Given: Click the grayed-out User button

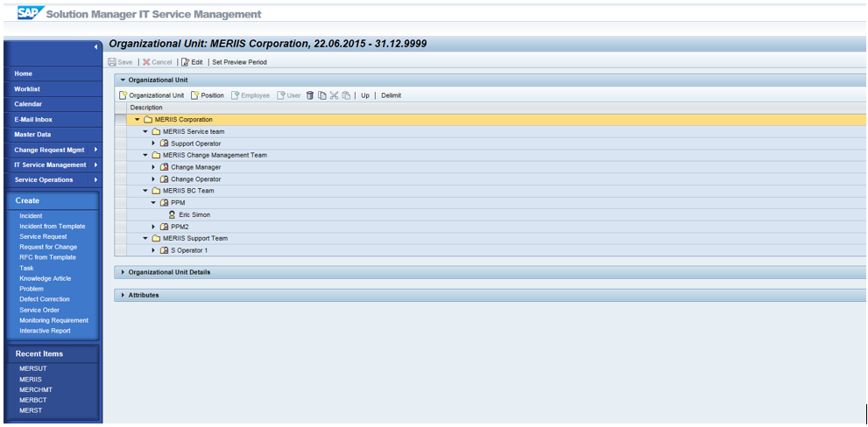Looking at the screenshot, I should pyautogui.click(x=289, y=95).
